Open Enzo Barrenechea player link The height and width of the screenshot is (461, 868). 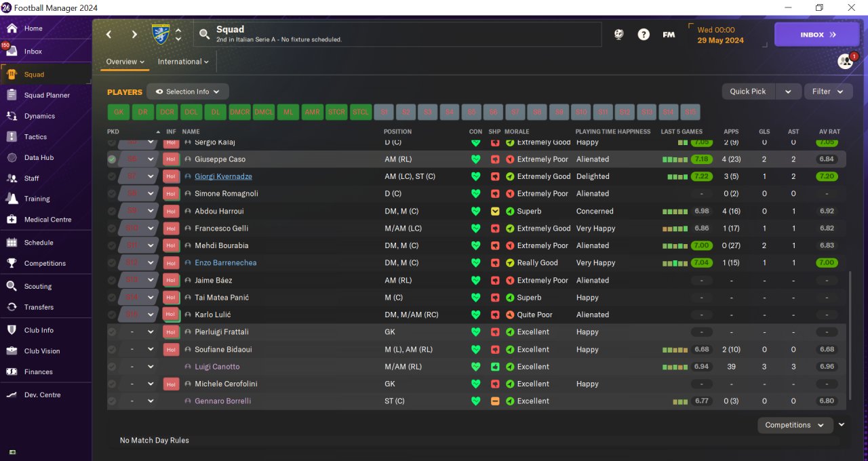[x=226, y=263]
